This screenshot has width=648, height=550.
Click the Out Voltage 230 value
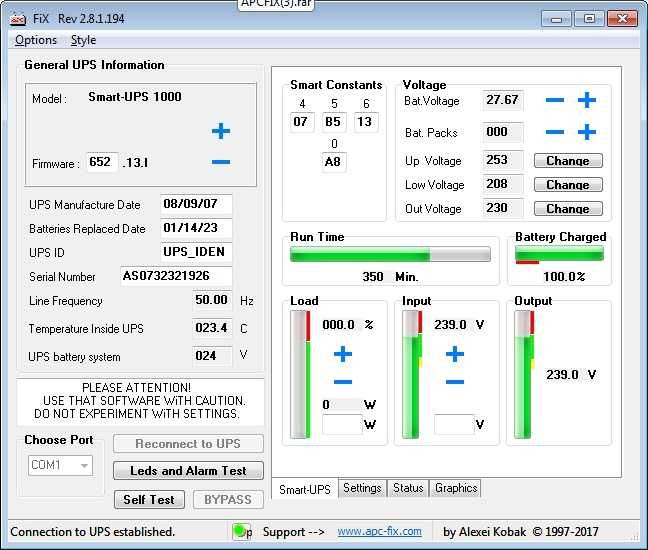(503, 208)
